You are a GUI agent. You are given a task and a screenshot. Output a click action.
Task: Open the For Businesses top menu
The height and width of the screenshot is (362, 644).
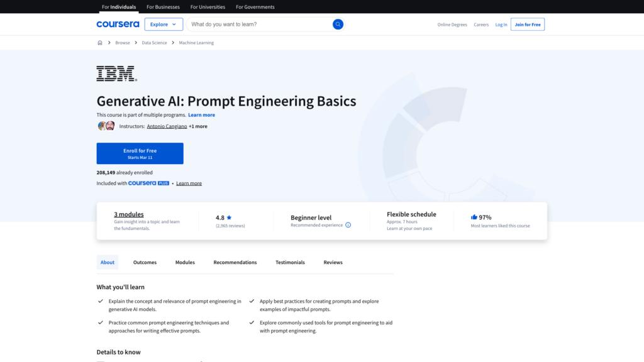click(163, 7)
